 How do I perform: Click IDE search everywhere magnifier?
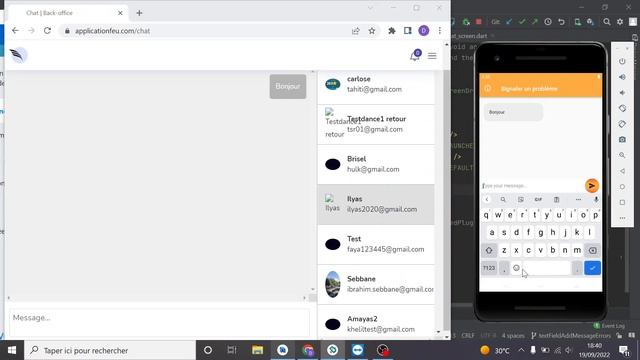(607, 22)
